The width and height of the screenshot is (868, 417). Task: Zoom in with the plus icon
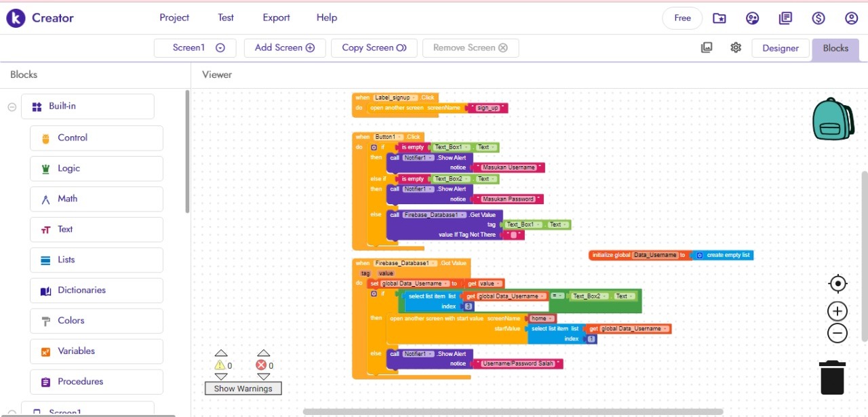click(x=837, y=311)
